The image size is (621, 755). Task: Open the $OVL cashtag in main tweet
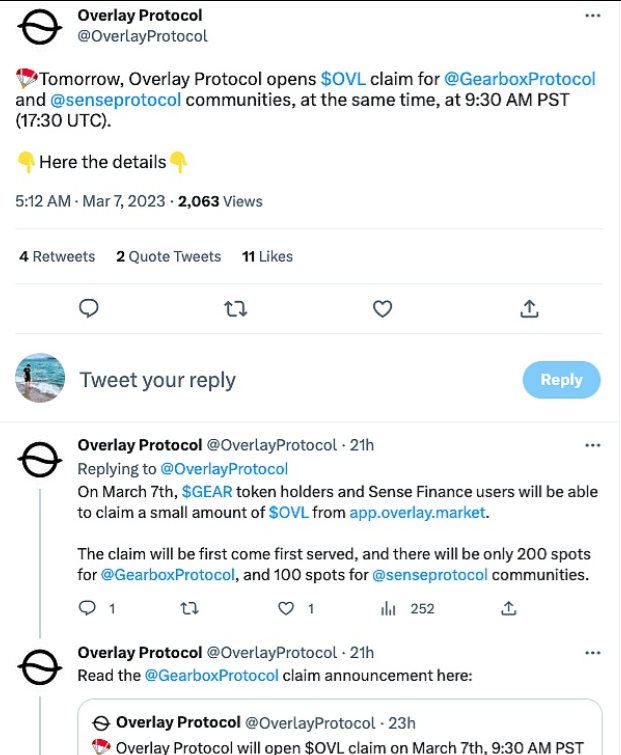(343, 79)
